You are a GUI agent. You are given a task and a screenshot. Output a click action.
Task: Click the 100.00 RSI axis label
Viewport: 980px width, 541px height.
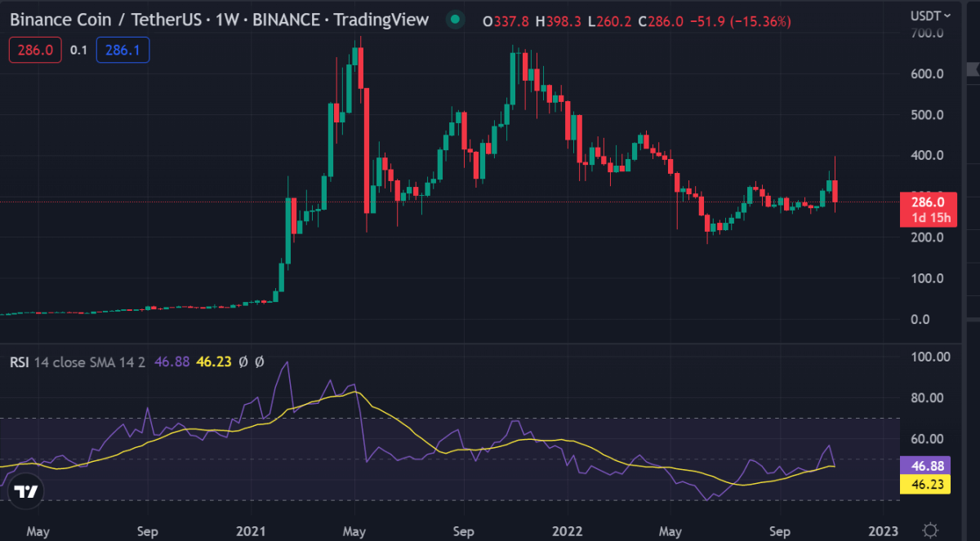(930, 357)
